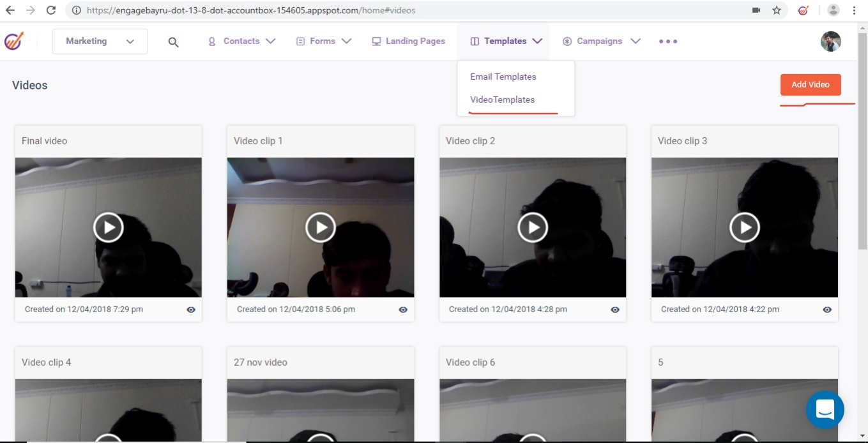Select VideoTemplates menu entry

pos(502,100)
